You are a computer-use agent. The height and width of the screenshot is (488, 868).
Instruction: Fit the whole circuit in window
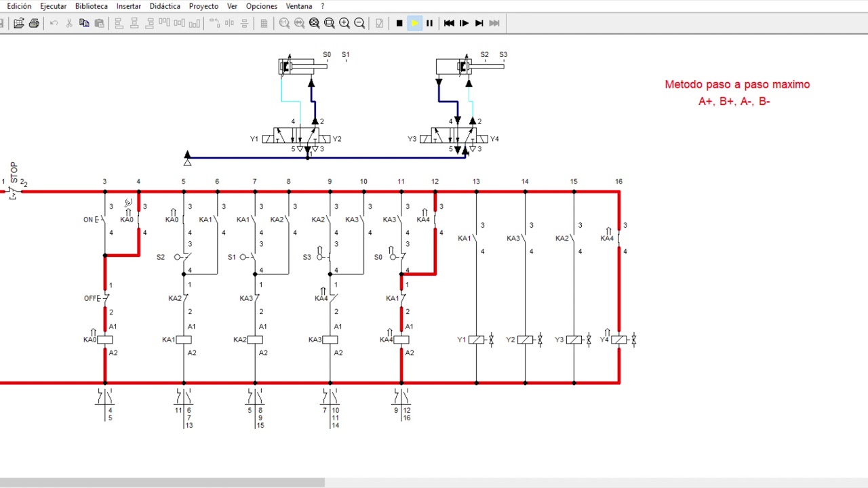pos(315,23)
